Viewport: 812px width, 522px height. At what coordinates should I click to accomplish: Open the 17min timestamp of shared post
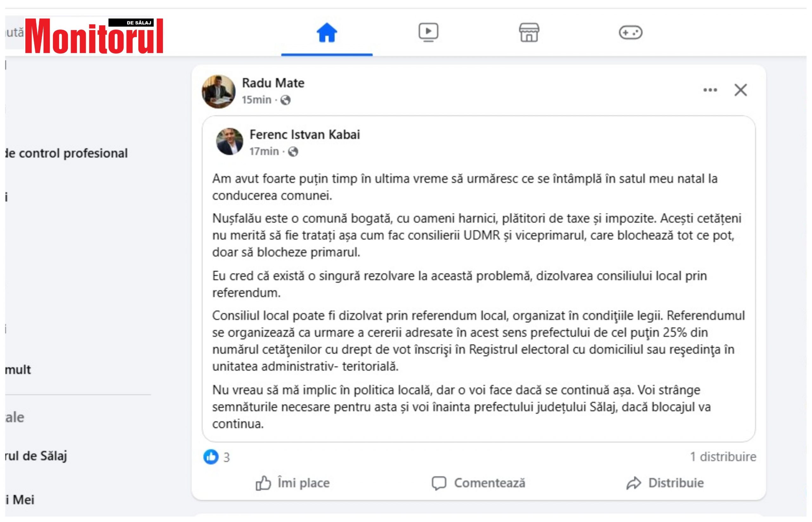coord(264,151)
